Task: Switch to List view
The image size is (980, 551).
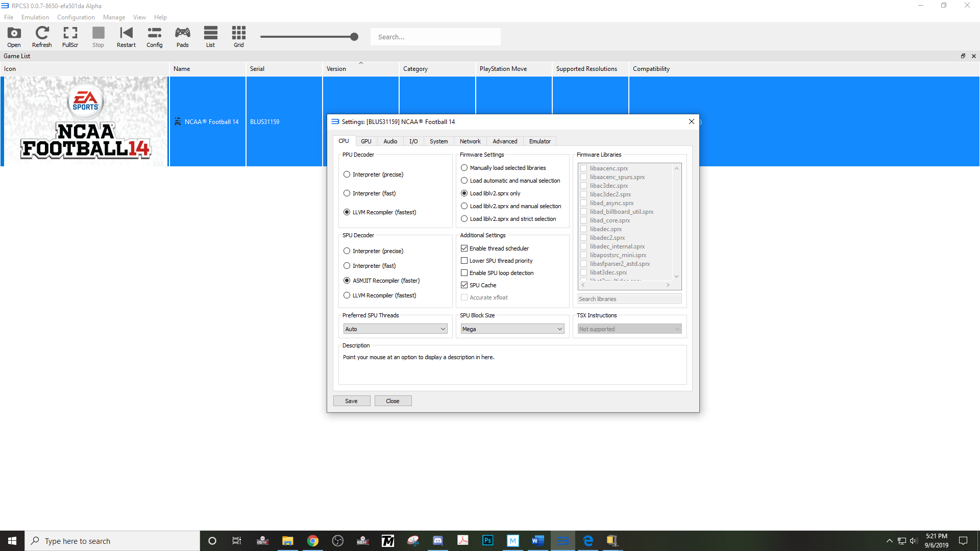Action: [210, 37]
